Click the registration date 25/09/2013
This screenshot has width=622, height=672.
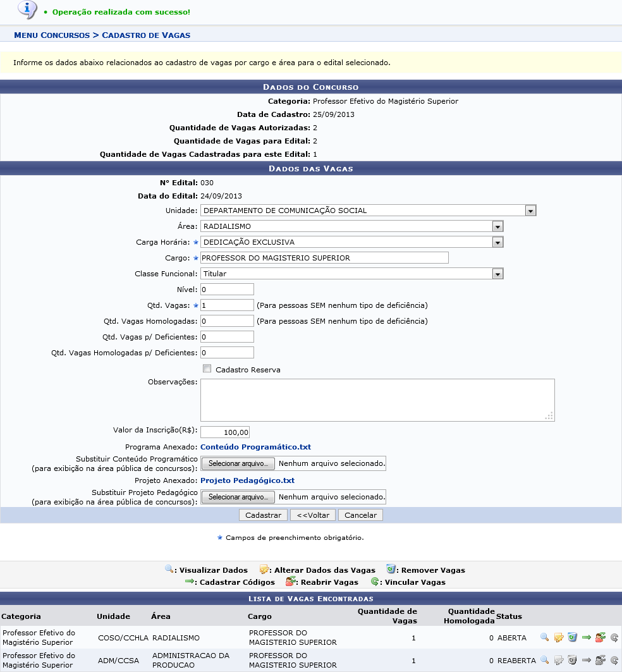[x=334, y=114]
